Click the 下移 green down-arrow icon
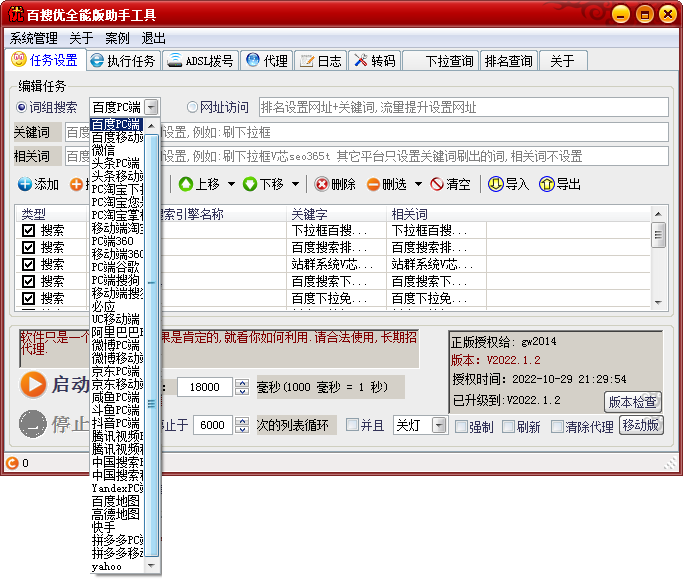This screenshot has height=580, width=683. click(250, 184)
